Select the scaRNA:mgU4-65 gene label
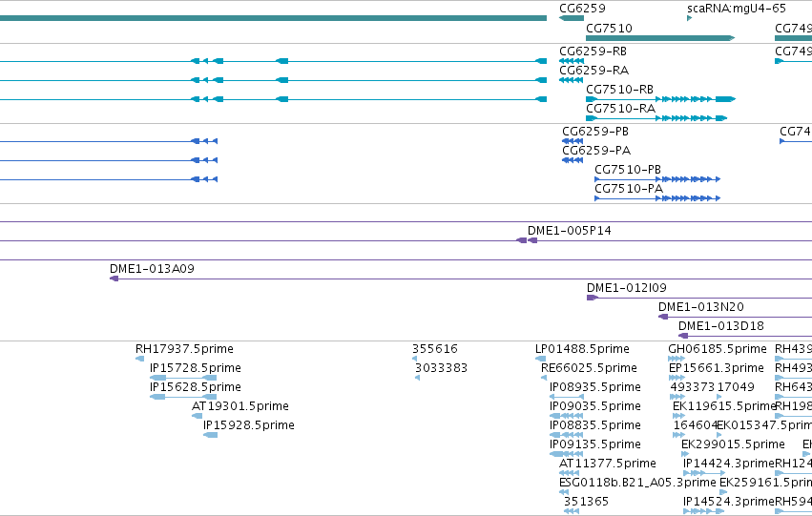 pos(737,9)
